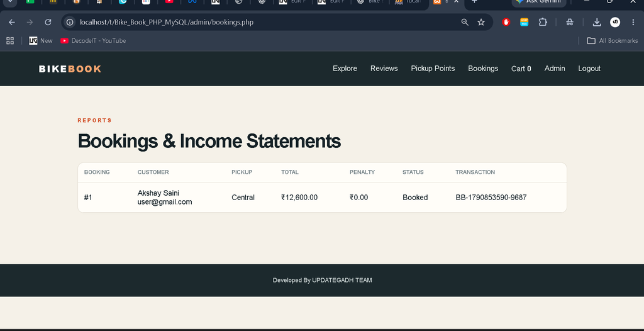Open the red ad-blocker extension icon
Screen dimensions: 644x331
point(506,22)
